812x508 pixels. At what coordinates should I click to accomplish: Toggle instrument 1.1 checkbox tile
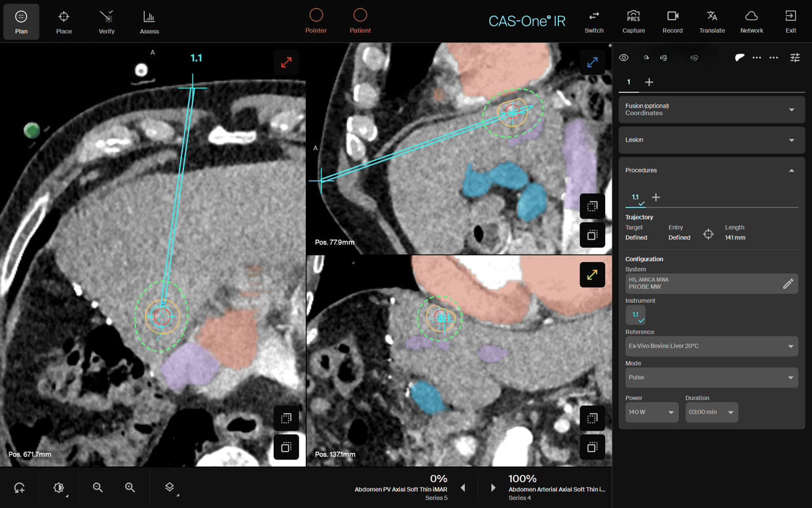point(635,315)
